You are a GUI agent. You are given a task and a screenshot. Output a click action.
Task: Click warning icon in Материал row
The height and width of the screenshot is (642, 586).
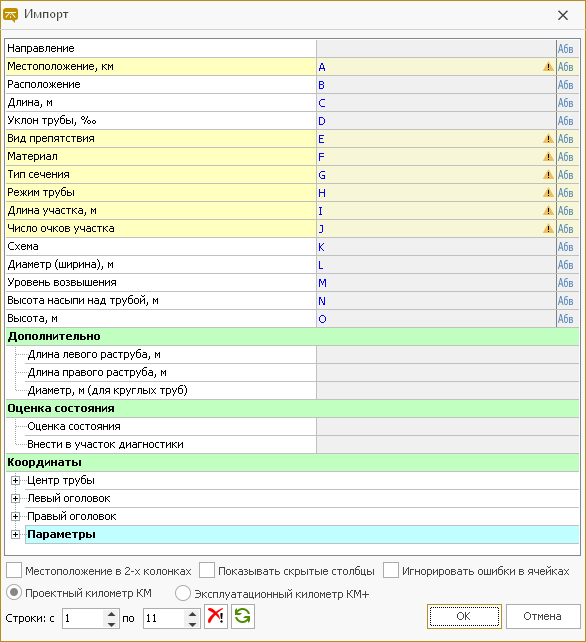click(x=548, y=156)
